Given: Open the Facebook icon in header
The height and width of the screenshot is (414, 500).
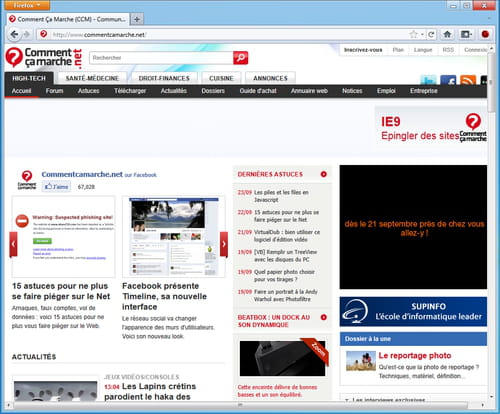Looking at the screenshot, I should 448,80.
